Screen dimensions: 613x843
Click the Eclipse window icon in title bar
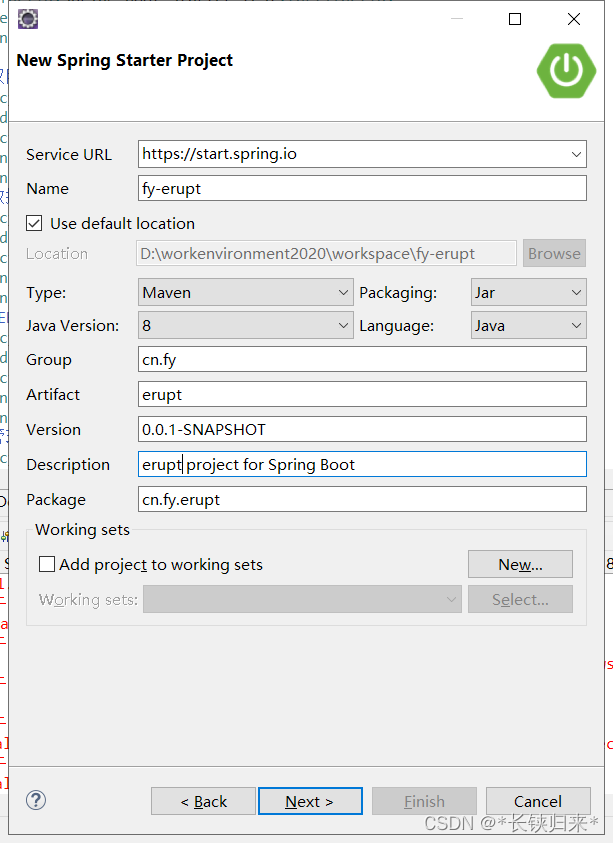click(x=28, y=19)
